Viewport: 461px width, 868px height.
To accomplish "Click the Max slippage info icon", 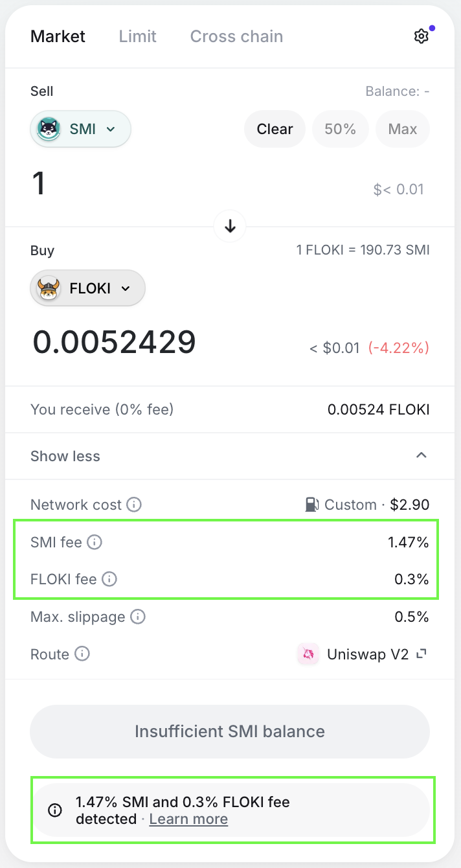I will 137,617.
